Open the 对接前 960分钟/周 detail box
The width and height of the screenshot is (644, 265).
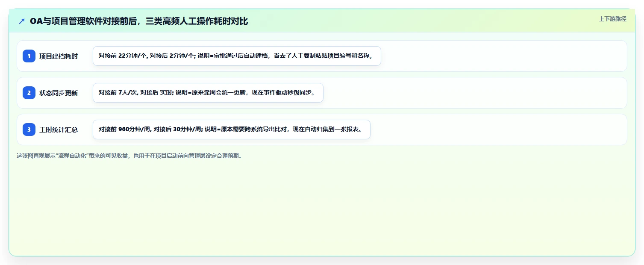click(231, 130)
